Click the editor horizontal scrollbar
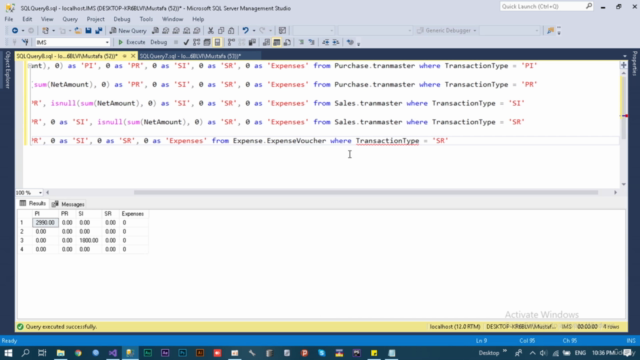640x360 pixels. point(365,192)
